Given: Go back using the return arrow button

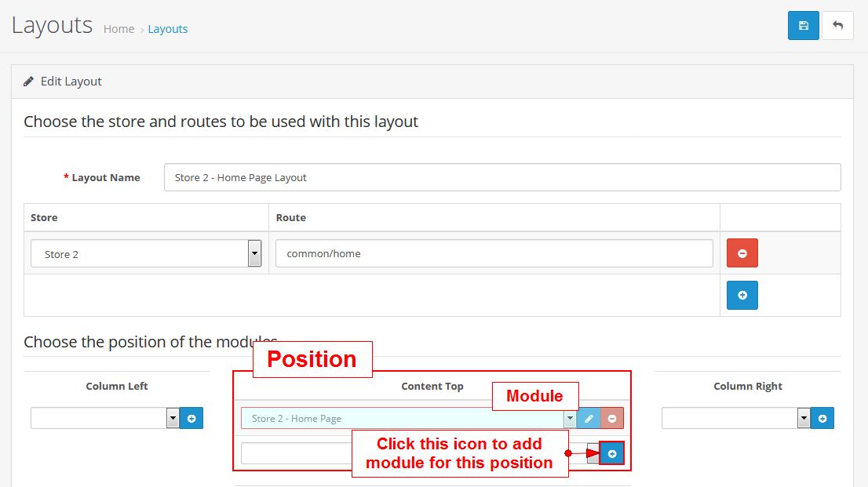Looking at the screenshot, I should coord(837,25).
